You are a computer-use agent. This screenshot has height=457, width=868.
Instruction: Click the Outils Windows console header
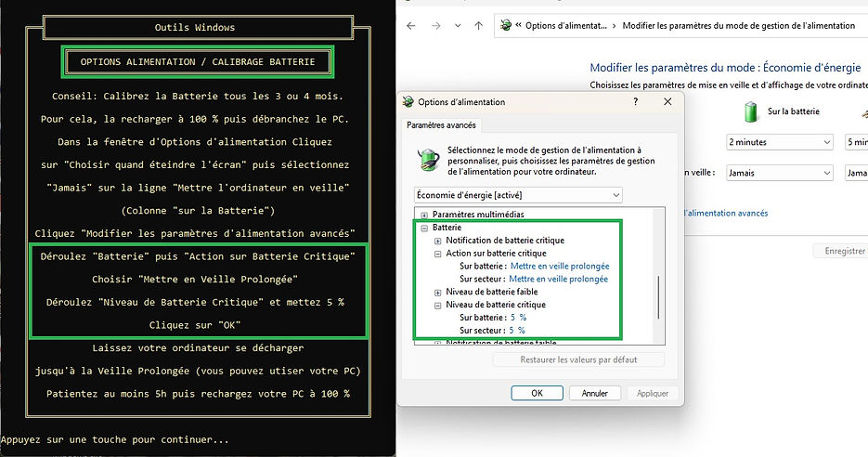[x=198, y=27]
